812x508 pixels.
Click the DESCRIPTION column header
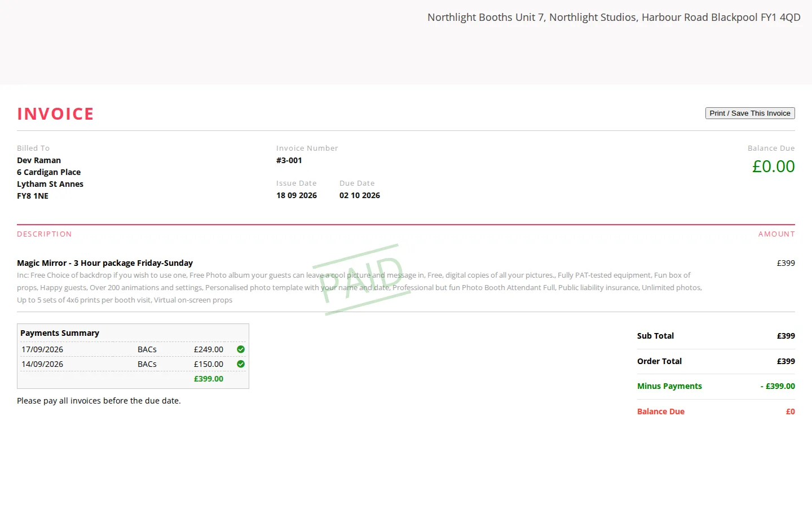click(x=45, y=234)
